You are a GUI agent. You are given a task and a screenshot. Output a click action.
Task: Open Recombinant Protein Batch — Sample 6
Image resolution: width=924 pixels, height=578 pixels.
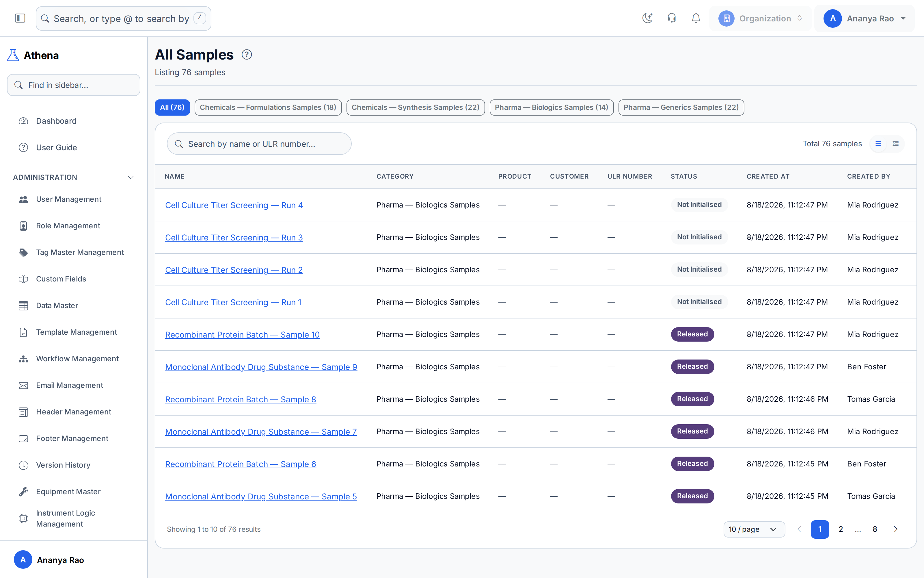tap(241, 464)
